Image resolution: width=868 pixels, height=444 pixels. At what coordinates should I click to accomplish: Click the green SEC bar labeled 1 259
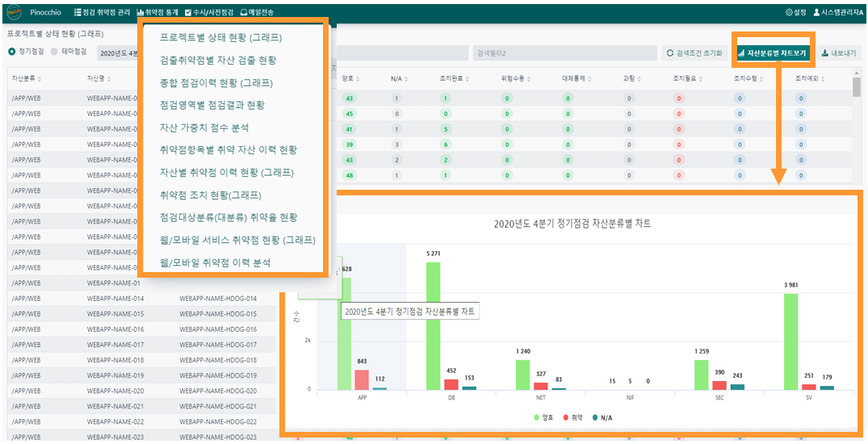pos(702,375)
